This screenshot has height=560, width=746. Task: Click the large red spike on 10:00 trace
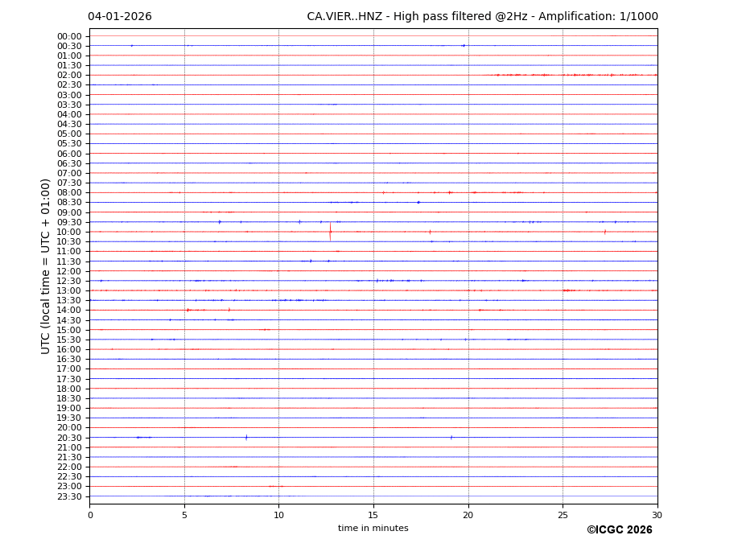(x=330, y=232)
